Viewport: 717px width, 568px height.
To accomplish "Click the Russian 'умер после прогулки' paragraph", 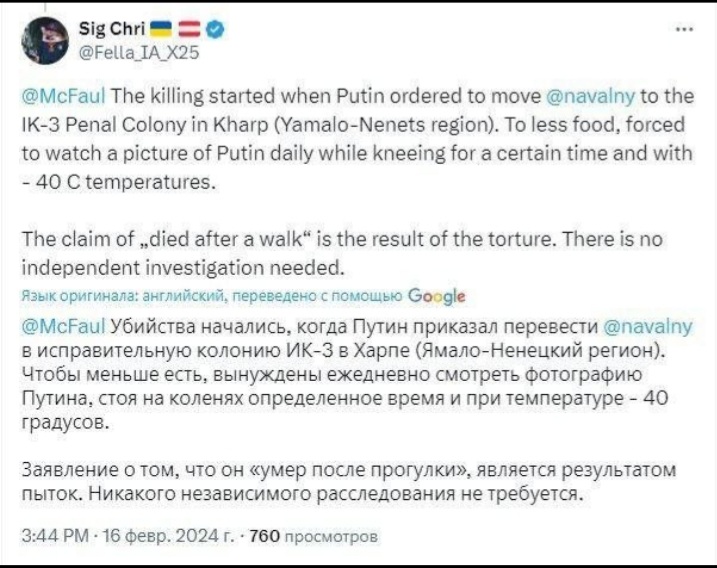I will 348,482.
